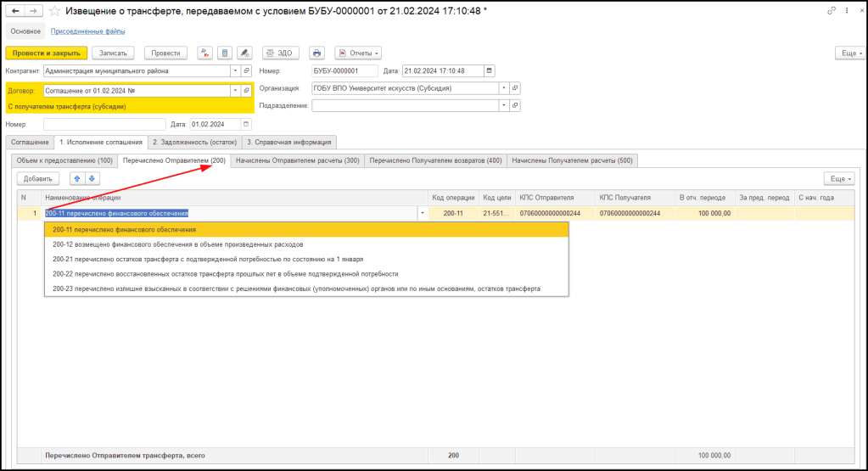Expand the Организация dropdown arrow
This screenshot has width=868, height=471.
502,87
